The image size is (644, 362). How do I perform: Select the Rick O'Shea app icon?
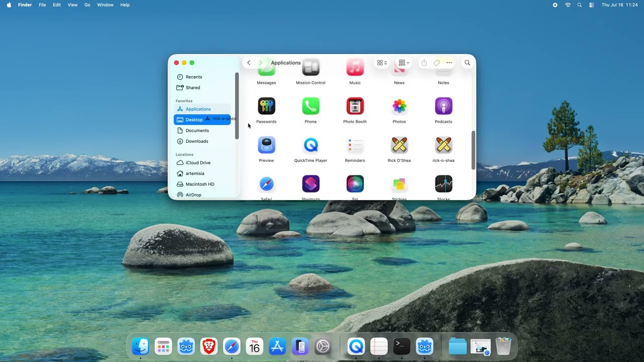click(399, 145)
